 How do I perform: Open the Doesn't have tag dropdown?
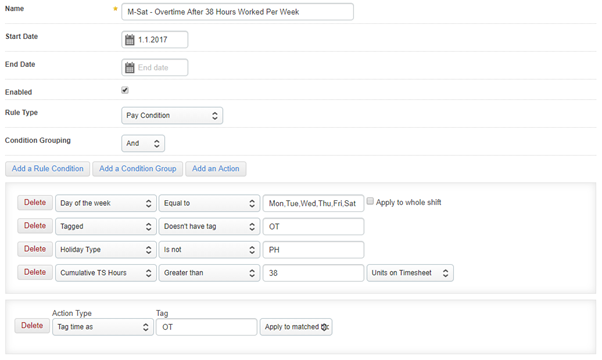point(209,226)
